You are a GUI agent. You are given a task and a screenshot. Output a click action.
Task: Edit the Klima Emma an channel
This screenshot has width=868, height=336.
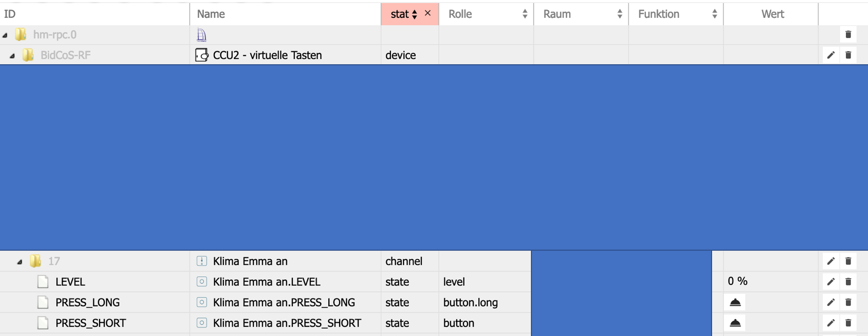pyautogui.click(x=831, y=261)
